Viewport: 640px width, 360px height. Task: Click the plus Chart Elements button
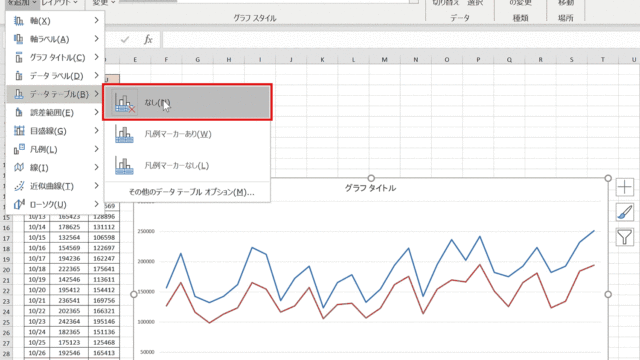(624, 187)
